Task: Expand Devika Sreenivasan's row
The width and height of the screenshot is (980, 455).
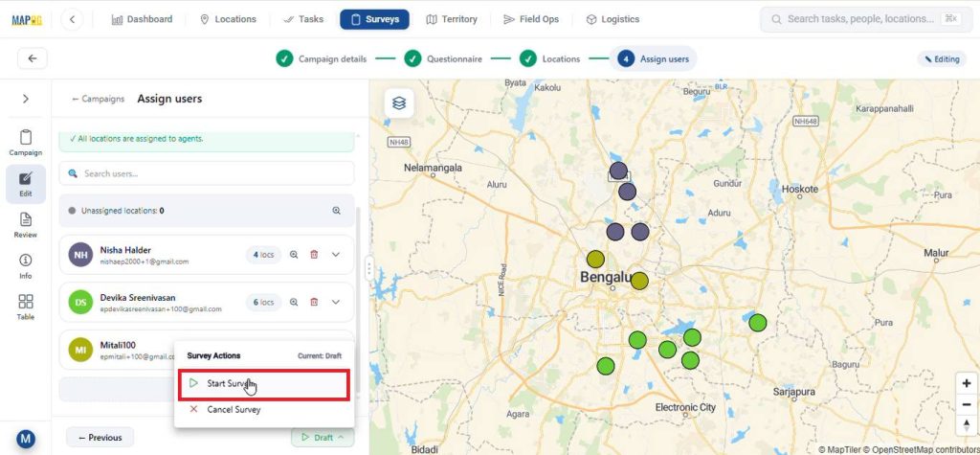Action: (336, 302)
